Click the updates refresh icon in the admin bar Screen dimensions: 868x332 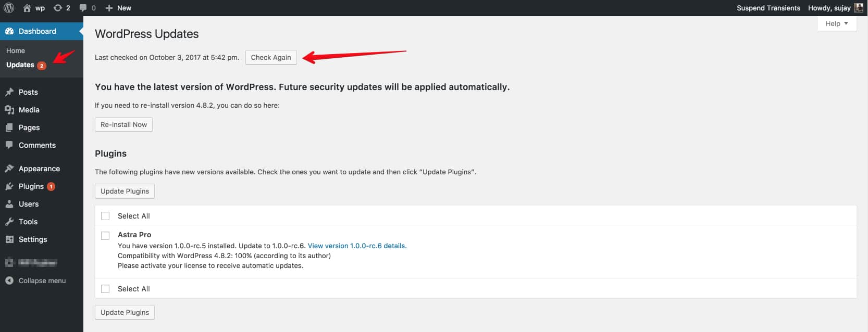pyautogui.click(x=58, y=8)
